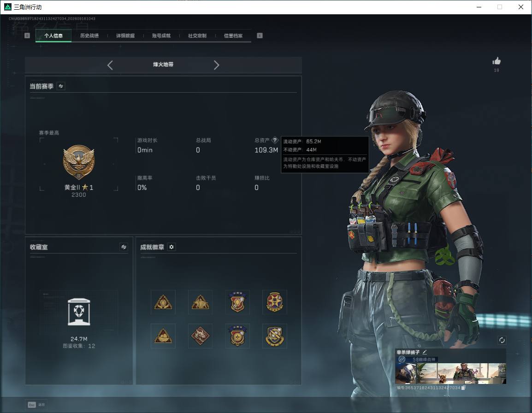Click the 黄金II rank eagle emblem
Viewport: 532px width, 413px height.
79,163
